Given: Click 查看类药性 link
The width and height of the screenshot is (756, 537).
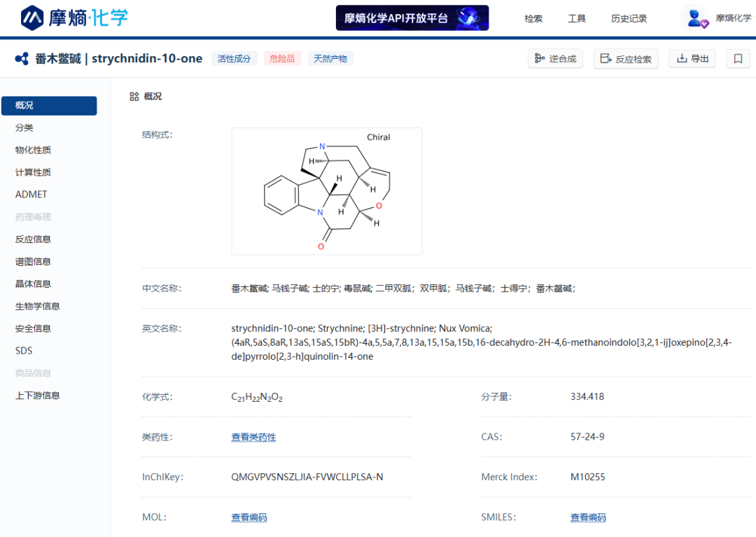Looking at the screenshot, I should 253,438.
